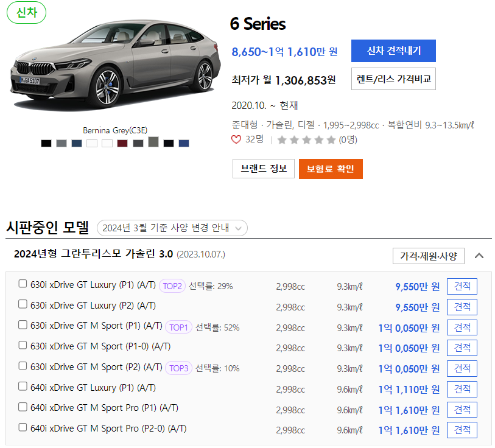Select the dark red color swatch

pos(122,143)
